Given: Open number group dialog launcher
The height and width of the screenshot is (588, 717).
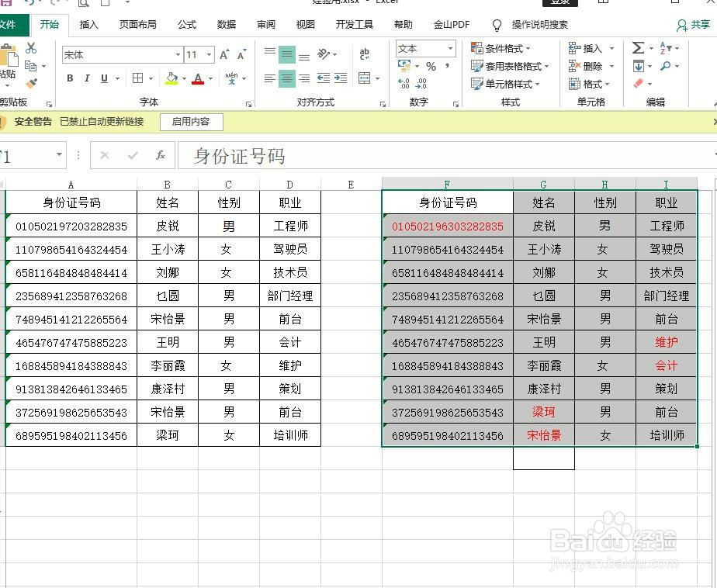Looking at the screenshot, I should (x=456, y=104).
